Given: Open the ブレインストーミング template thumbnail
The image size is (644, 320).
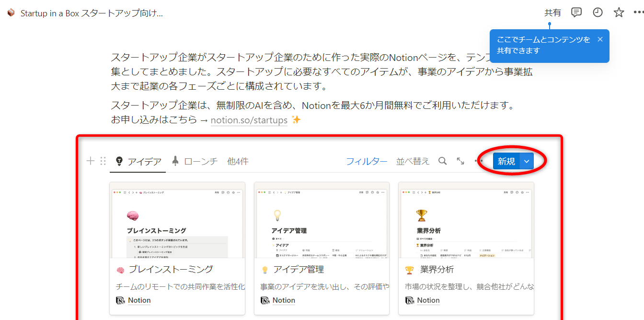Looking at the screenshot, I should point(177,221).
